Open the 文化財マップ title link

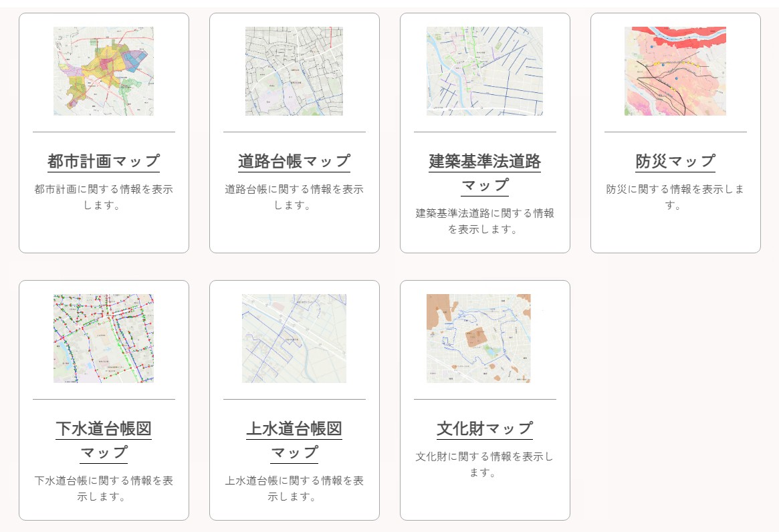tap(485, 428)
